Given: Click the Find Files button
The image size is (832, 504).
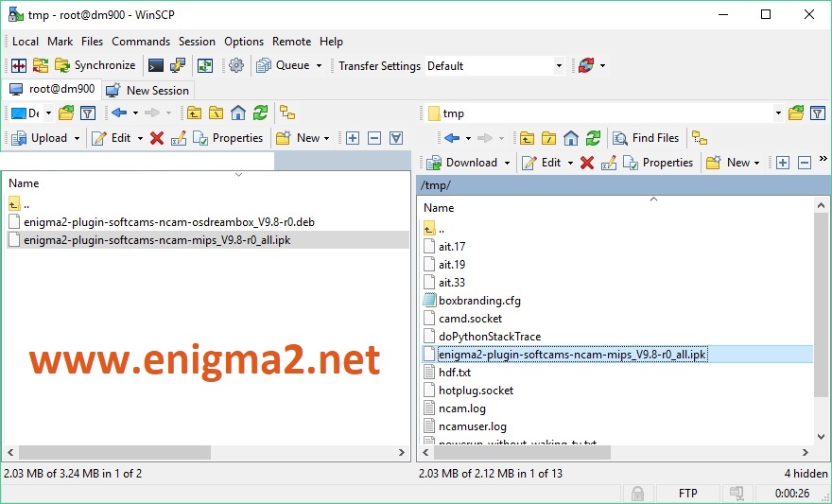Looking at the screenshot, I should [646, 138].
